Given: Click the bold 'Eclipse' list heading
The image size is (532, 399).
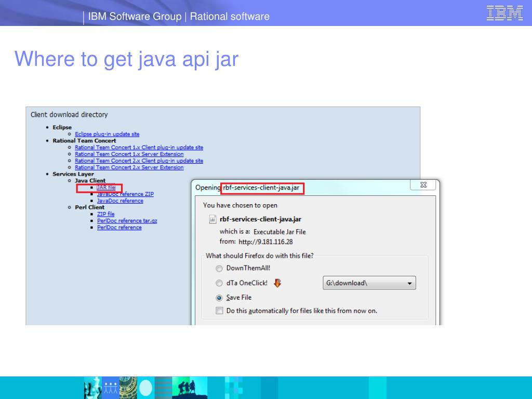Looking at the screenshot, I should point(62,128).
